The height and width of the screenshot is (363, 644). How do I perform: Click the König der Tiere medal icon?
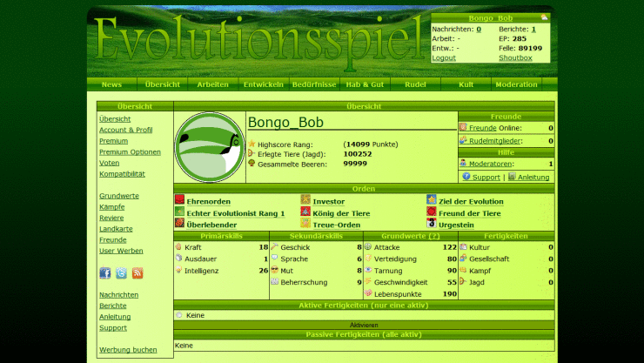click(305, 212)
